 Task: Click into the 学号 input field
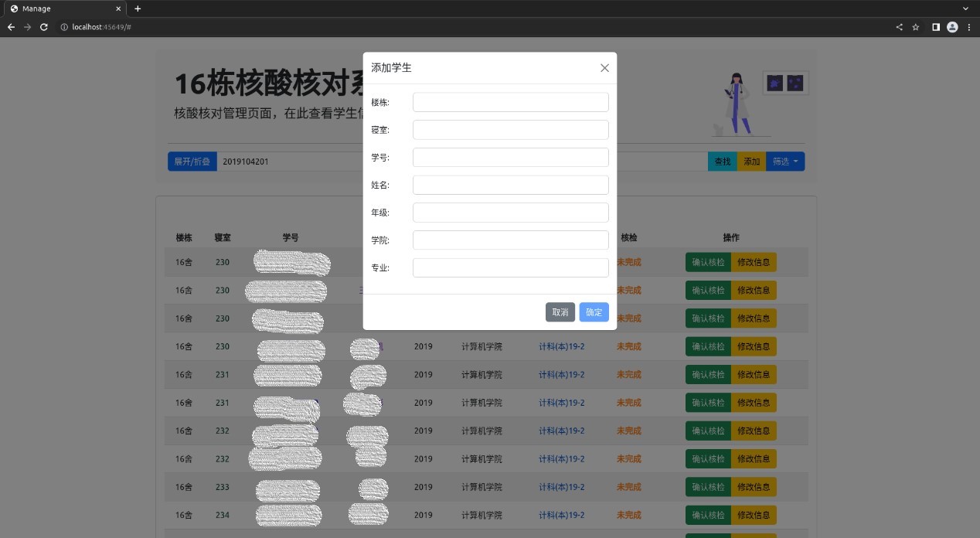click(x=510, y=158)
